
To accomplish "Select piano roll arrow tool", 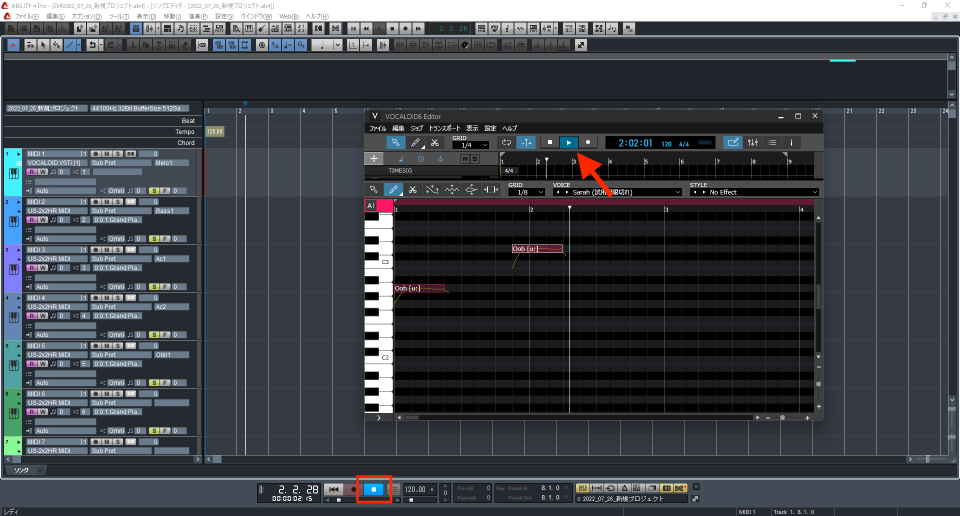I will [x=373, y=190].
